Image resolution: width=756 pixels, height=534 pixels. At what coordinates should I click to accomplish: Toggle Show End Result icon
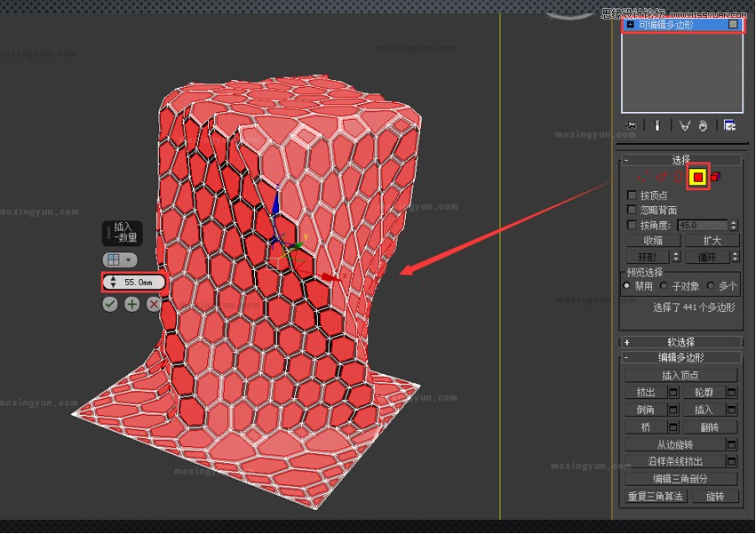657,126
